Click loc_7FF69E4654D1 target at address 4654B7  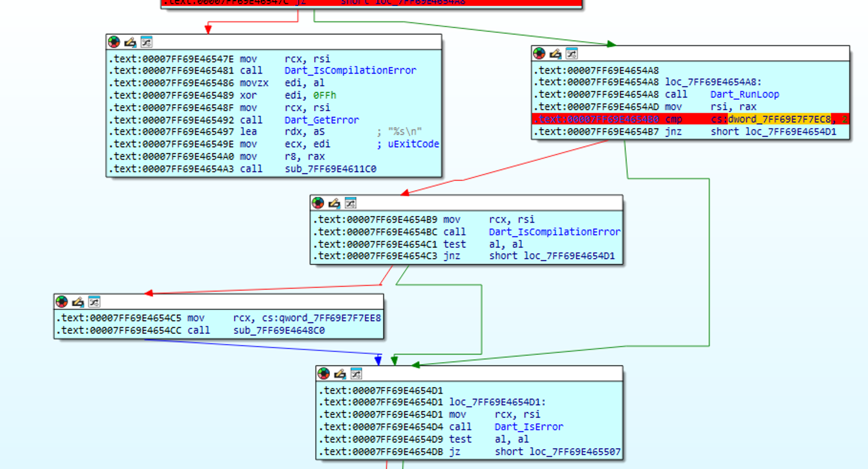point(790,132)
